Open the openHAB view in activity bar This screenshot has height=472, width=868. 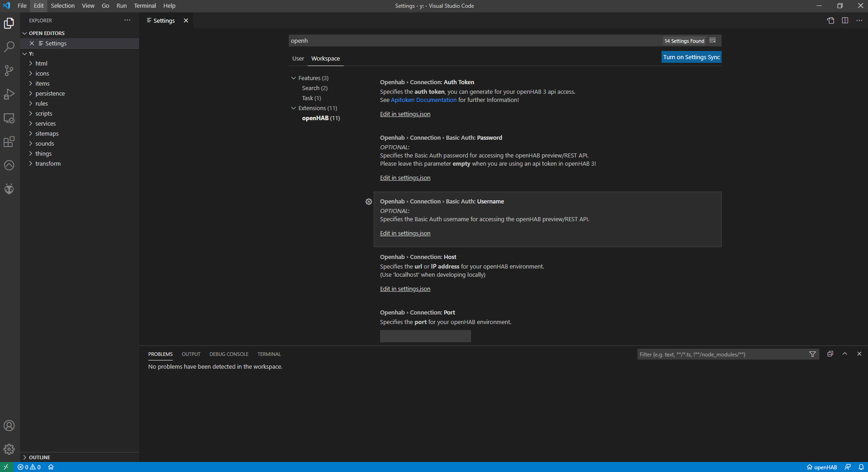(9, 165)
